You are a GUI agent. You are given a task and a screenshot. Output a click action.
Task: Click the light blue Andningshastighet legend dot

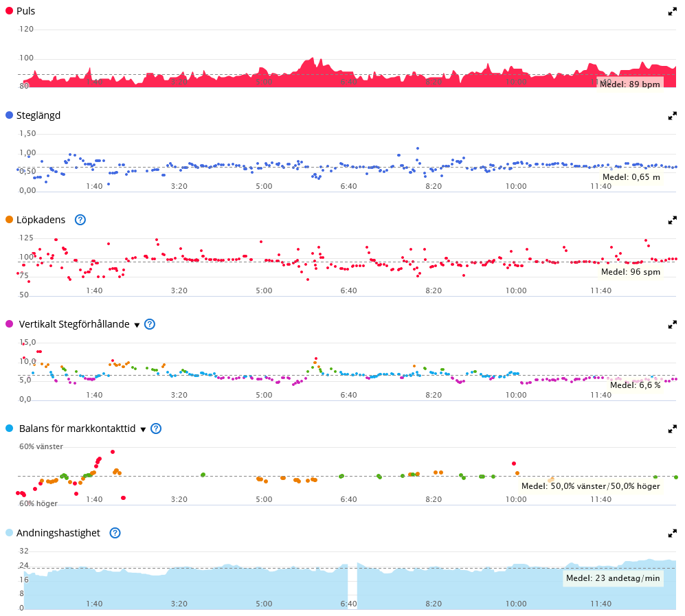(x=9, y=533)
